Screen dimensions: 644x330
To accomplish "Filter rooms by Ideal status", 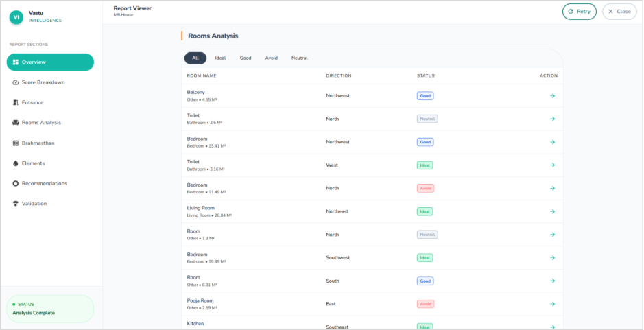I will point(220,58).
